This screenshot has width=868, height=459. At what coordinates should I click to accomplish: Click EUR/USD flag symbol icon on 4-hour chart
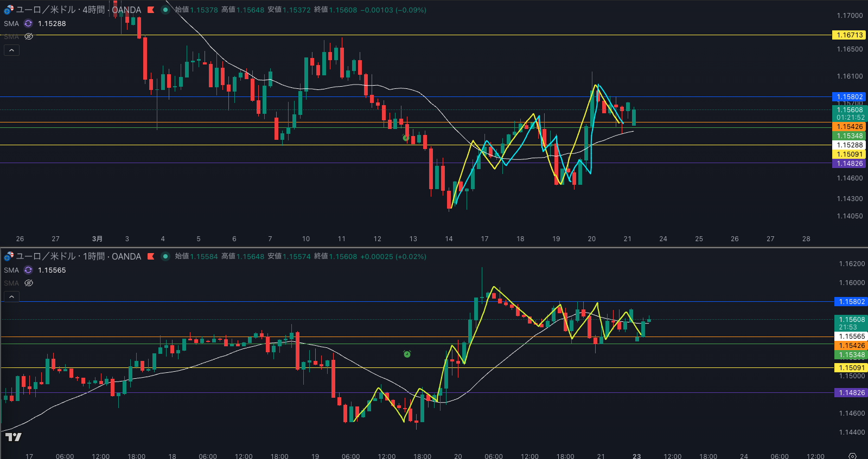click(x=9, y=10)
